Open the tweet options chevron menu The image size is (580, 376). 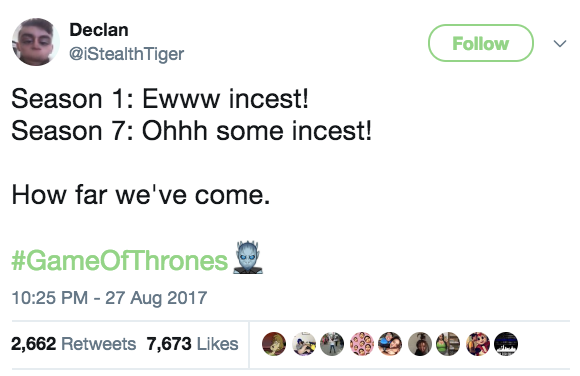tap(560, 44)
